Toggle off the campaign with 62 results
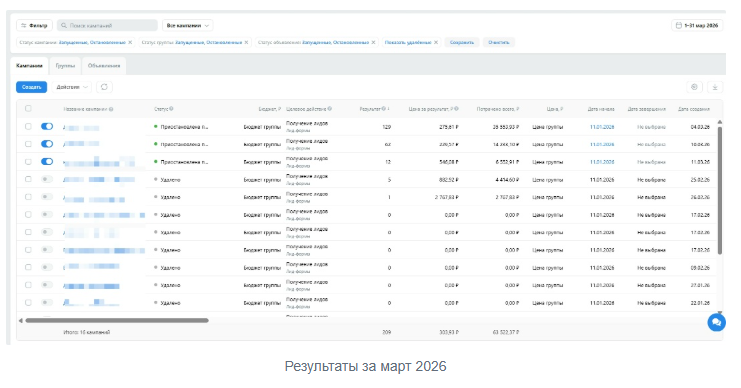Image resolution: width=741 pixels, height=388 pixels. click(x=47, y=144)
